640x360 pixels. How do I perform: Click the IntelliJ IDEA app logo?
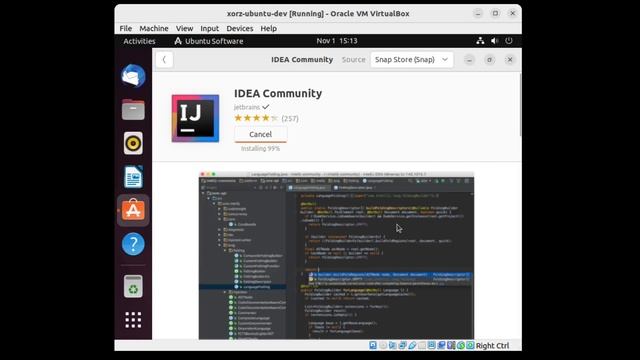pyautogui.click(x=195, y=118)
